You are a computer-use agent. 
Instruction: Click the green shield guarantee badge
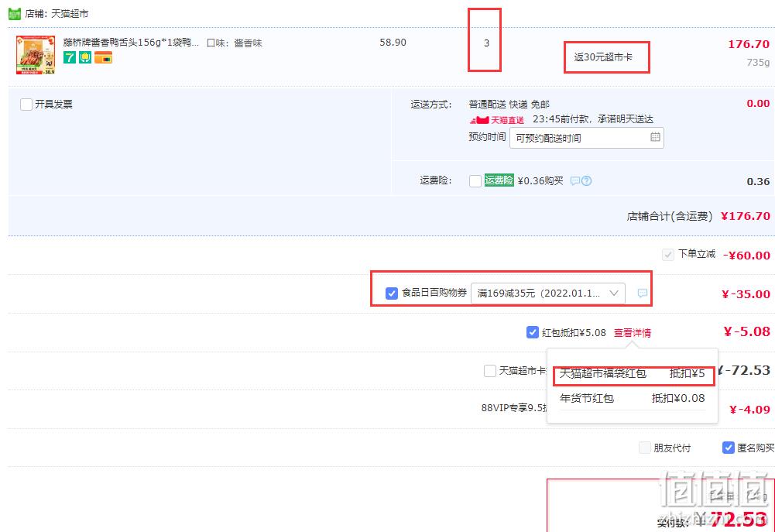pyautogui.click(x=85, y=57)
